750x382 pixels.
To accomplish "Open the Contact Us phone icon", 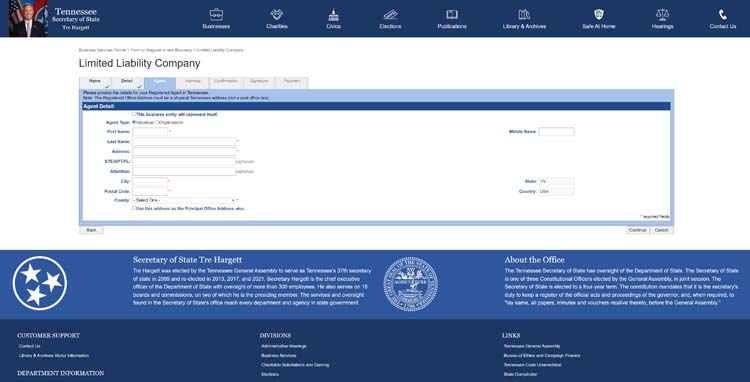I will pyautogui.click(x=723, y=14).
